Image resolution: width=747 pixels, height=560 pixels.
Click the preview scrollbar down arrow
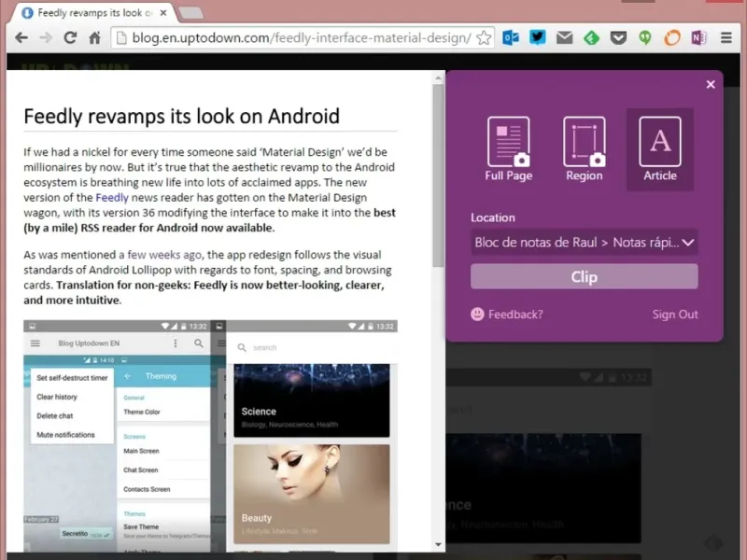438,544
